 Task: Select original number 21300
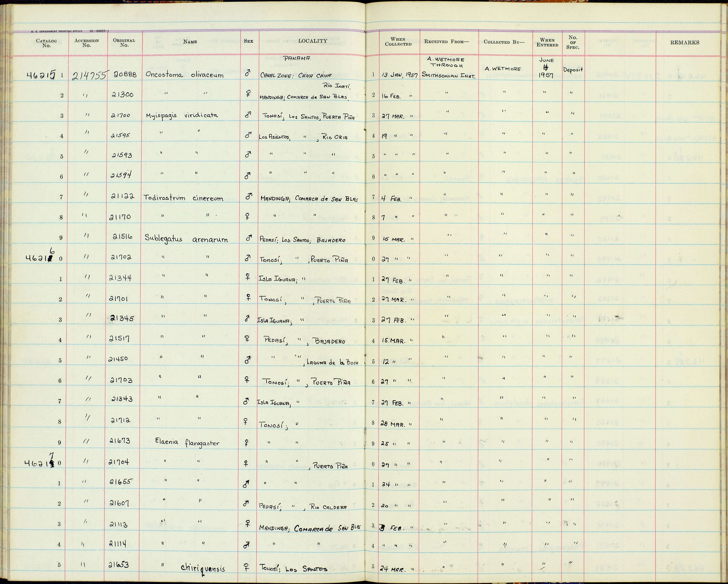coord(123,95)
